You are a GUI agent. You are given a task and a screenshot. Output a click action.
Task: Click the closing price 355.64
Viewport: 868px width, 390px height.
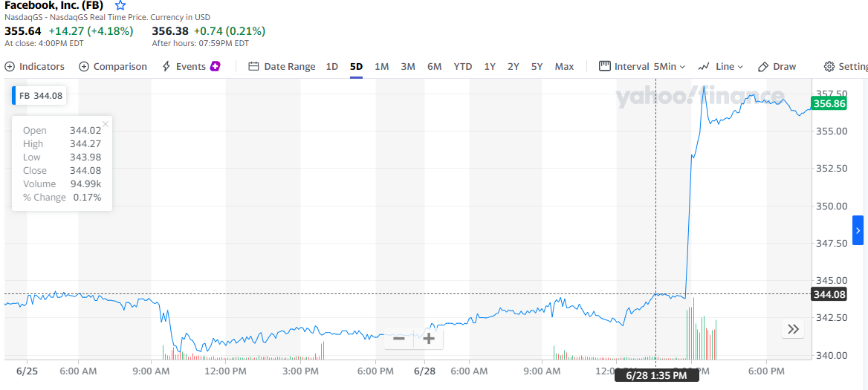point(23,31)
